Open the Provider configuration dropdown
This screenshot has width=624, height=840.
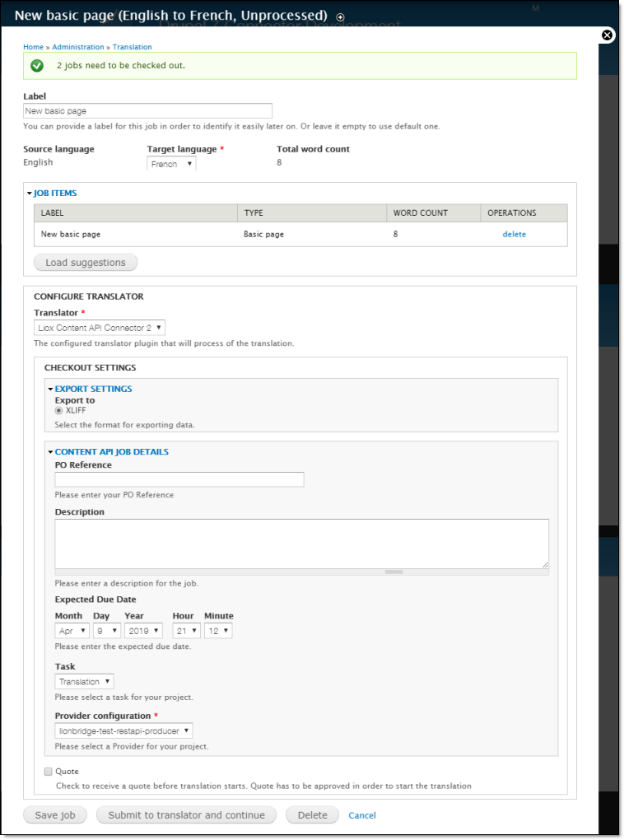(123, 730)
